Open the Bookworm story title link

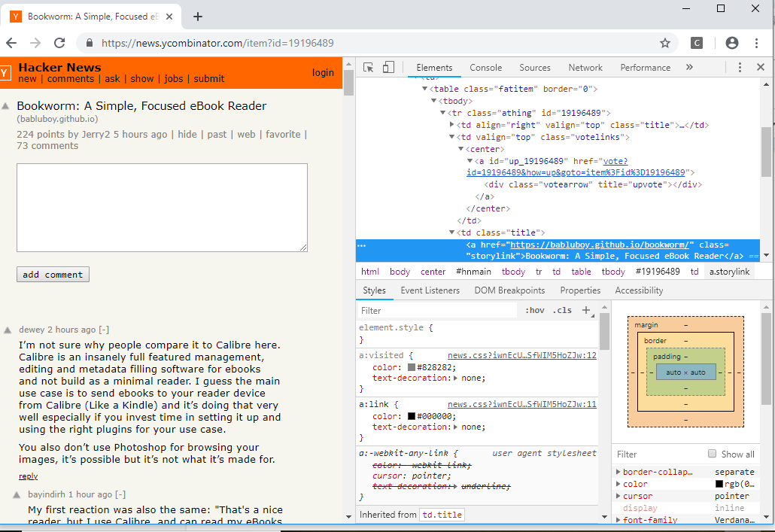141,106
